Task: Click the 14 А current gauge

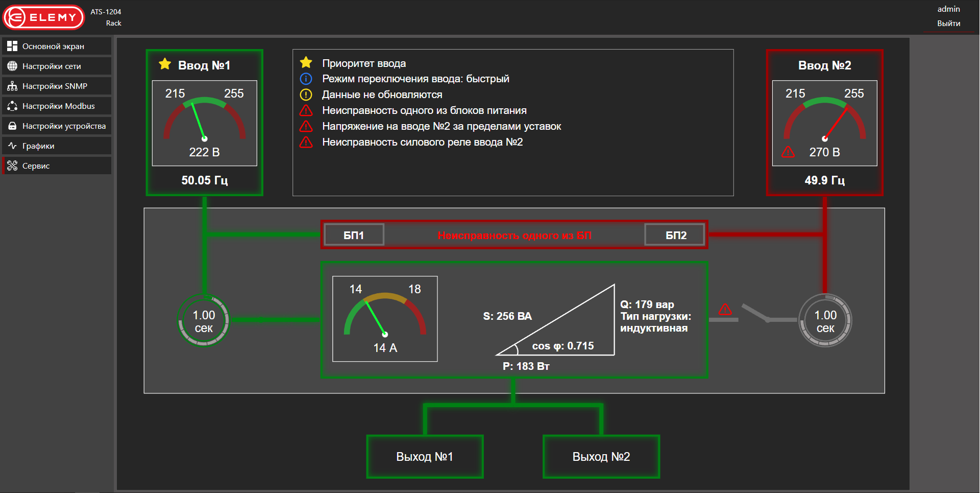Action: 385,319
